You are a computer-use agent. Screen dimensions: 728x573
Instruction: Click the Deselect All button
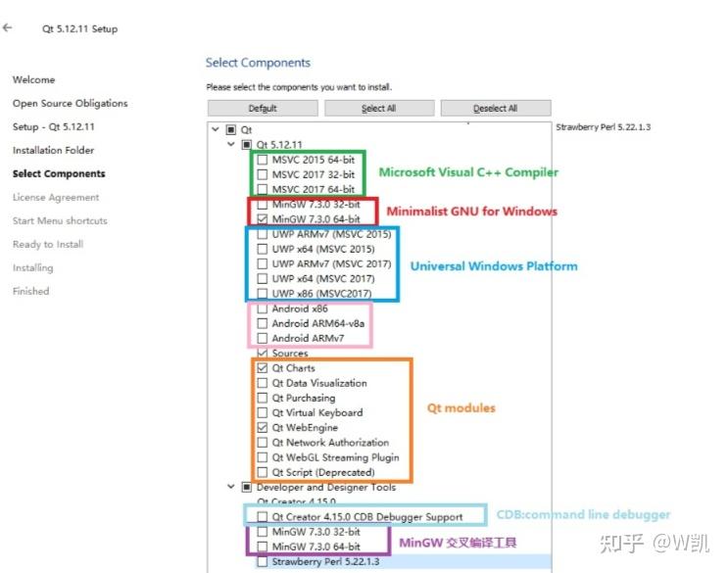point(496,108)
